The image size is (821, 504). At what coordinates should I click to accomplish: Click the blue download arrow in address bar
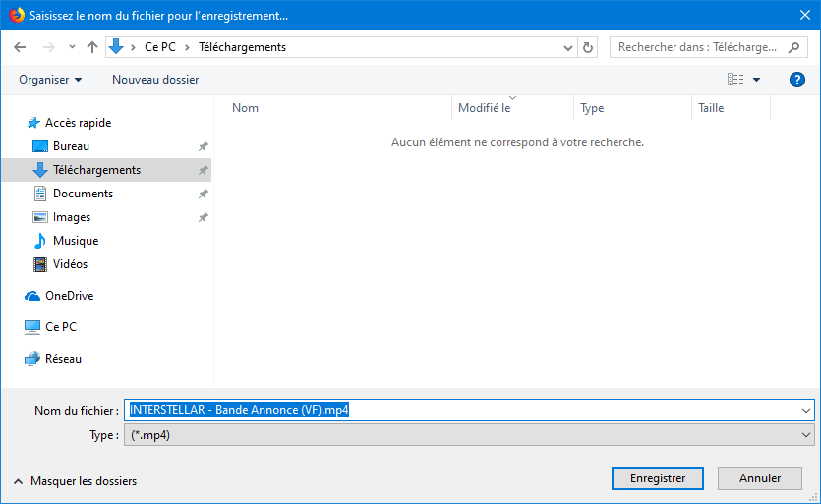click(116, 47)
